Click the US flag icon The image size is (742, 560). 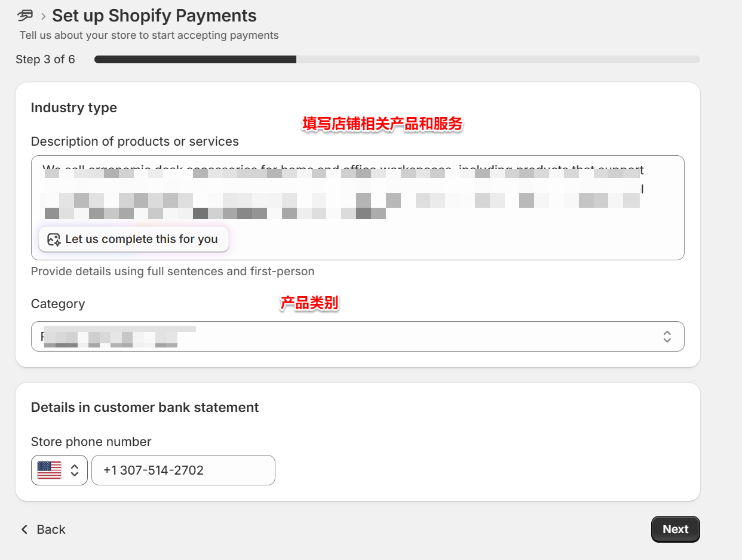(49, 470)
